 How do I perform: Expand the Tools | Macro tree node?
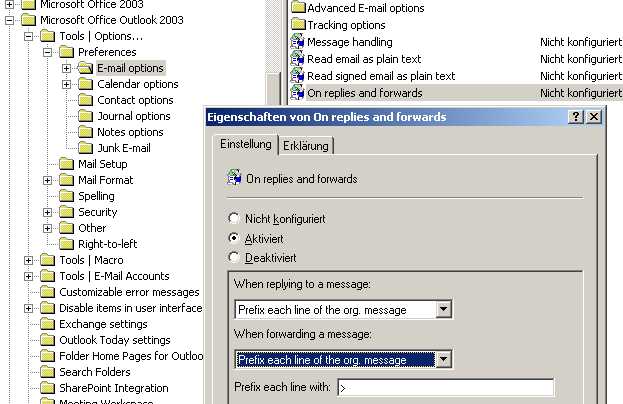coord(28,260)
